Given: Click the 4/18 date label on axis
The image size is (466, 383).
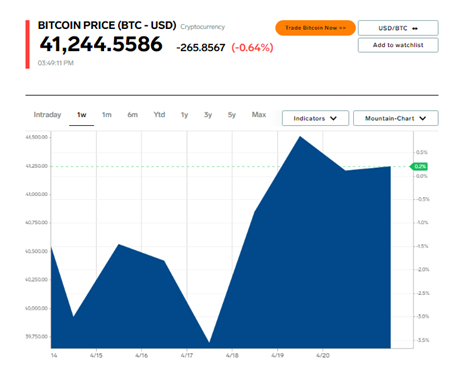Looking at the screenshot, I should click(232, 355).
